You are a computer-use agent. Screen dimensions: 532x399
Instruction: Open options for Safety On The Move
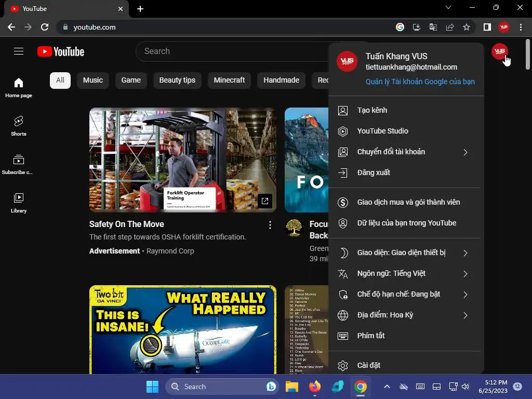pyautogui.click(x=270, y=225)
